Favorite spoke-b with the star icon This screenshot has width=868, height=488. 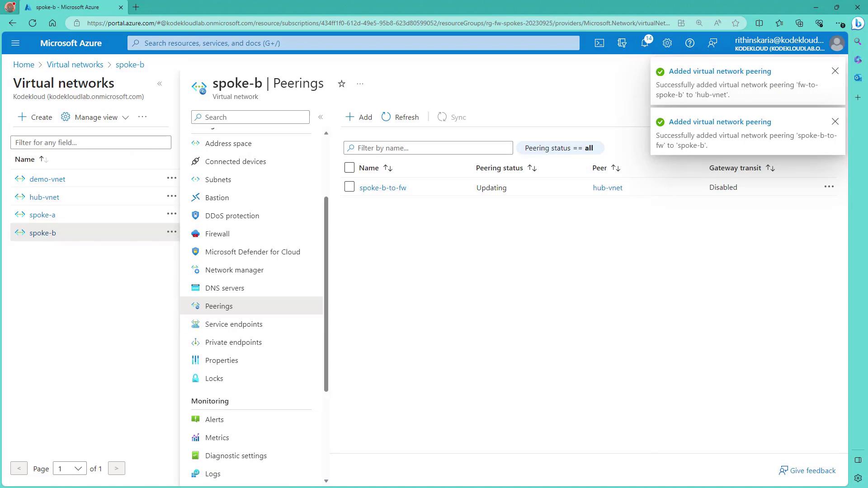342,84
